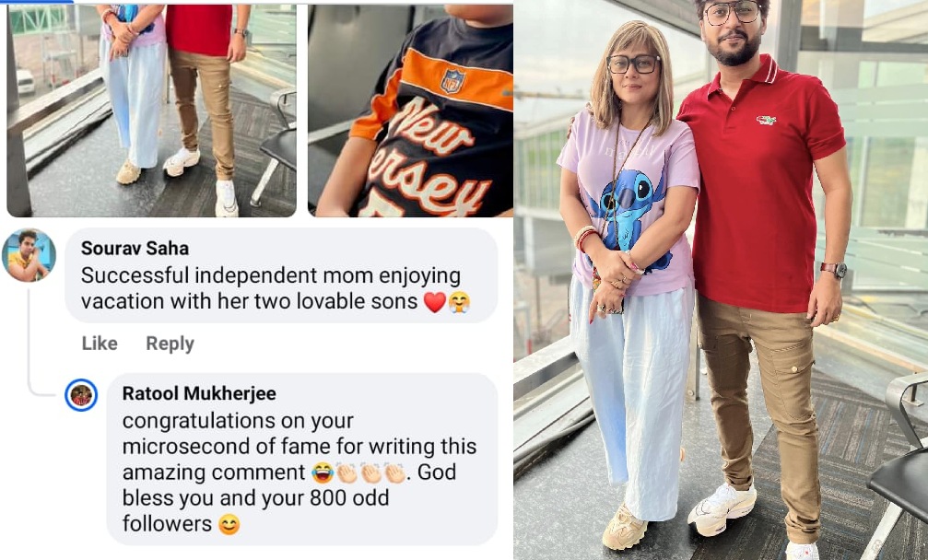Open the standing couple photo thumbnail
Image resolution: width=928 pixels, height=560 pixels.
(x=151, y=111)
